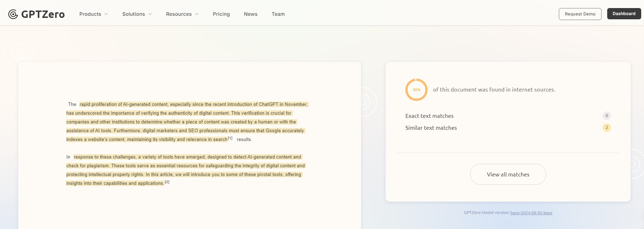644x229 pixels.
Task: Click the 98% circular progress indicator
Action: pos(416,90)
